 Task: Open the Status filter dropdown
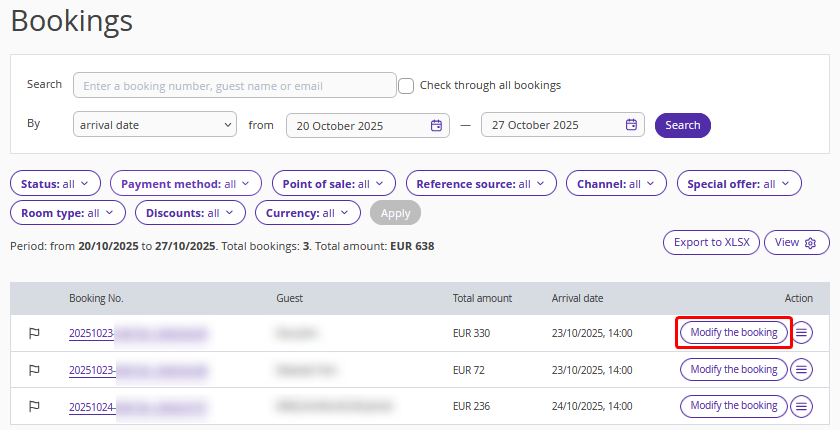(55, 184)
